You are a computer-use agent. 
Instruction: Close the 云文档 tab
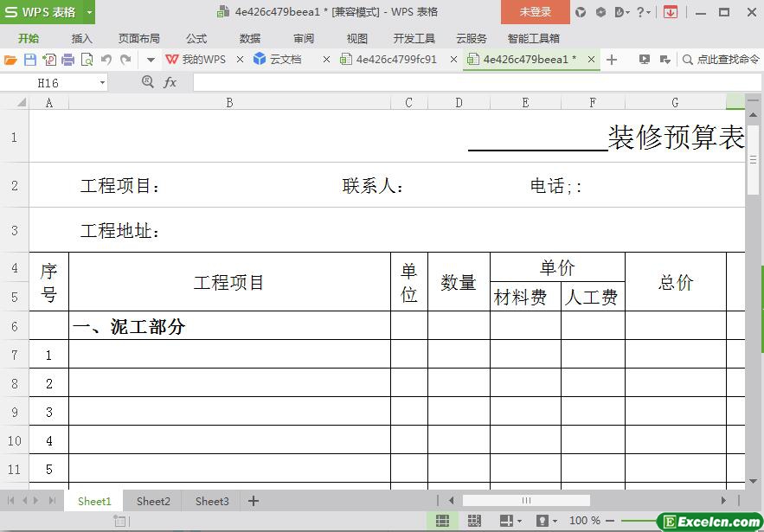coord(326,60)
